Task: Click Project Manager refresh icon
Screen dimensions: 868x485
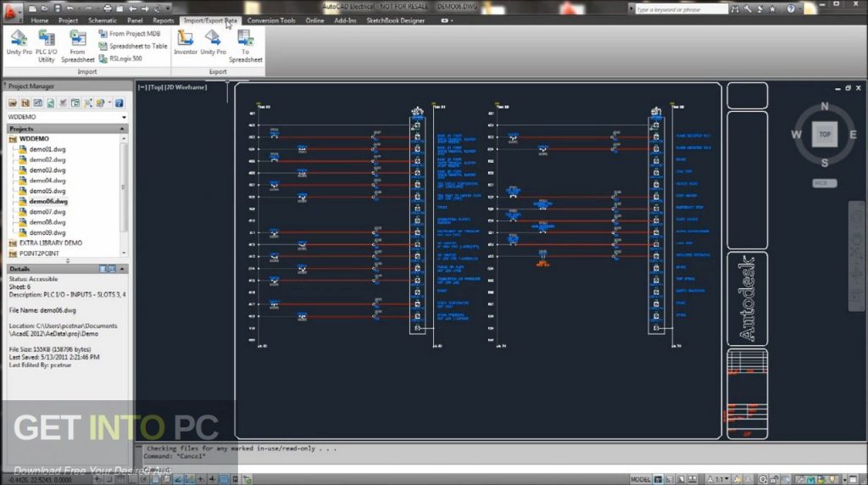Action: pyautogui.click(x=50, y=103)
